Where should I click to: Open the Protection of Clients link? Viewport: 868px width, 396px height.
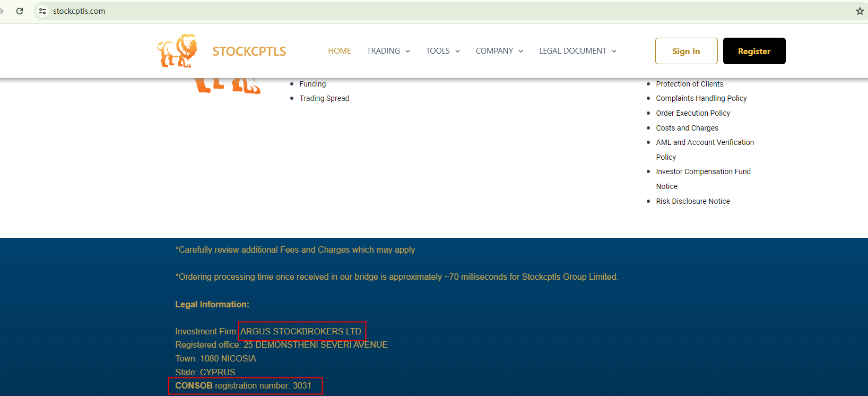tap(689, 84)
